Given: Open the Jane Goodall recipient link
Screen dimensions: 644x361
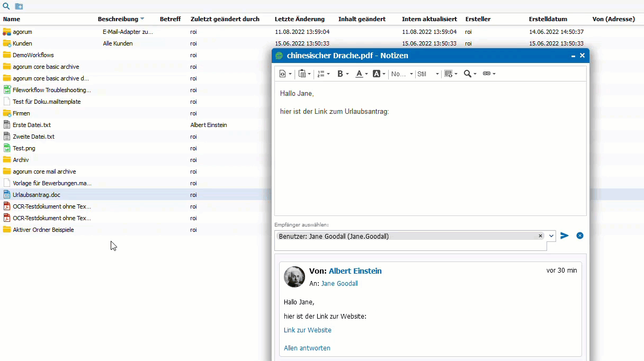Looking at the screenshot, I should (x=339, y=284).
